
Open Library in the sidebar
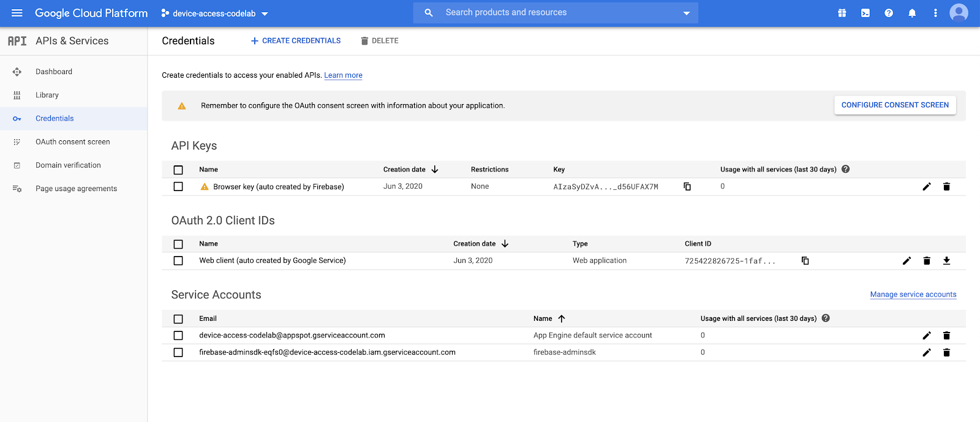(x=47, y=96)
